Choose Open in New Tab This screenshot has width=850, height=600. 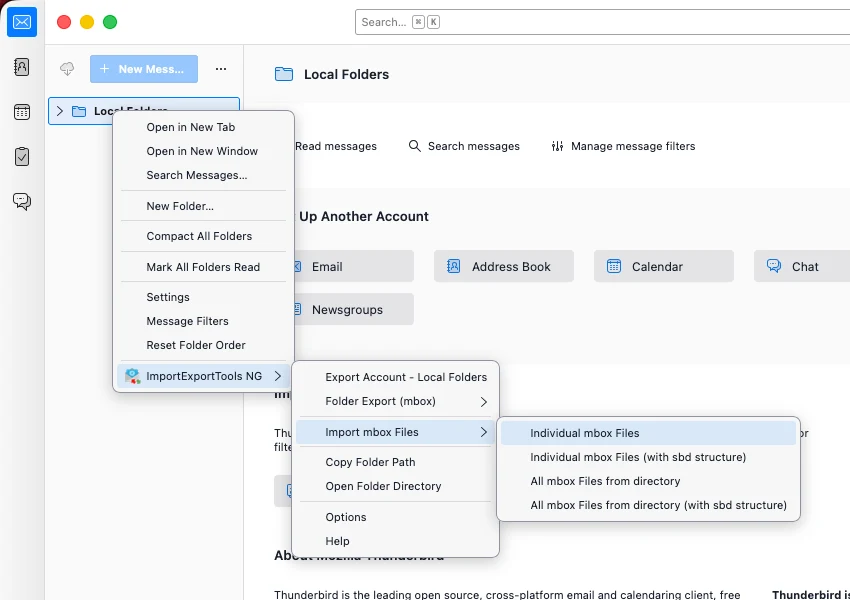203,127
